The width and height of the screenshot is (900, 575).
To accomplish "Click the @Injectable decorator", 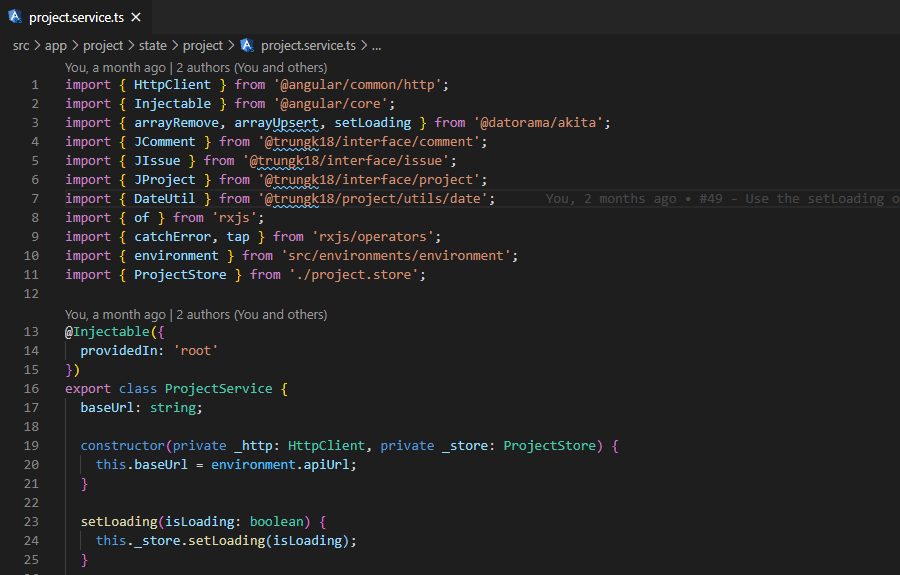I will [107, 331].
